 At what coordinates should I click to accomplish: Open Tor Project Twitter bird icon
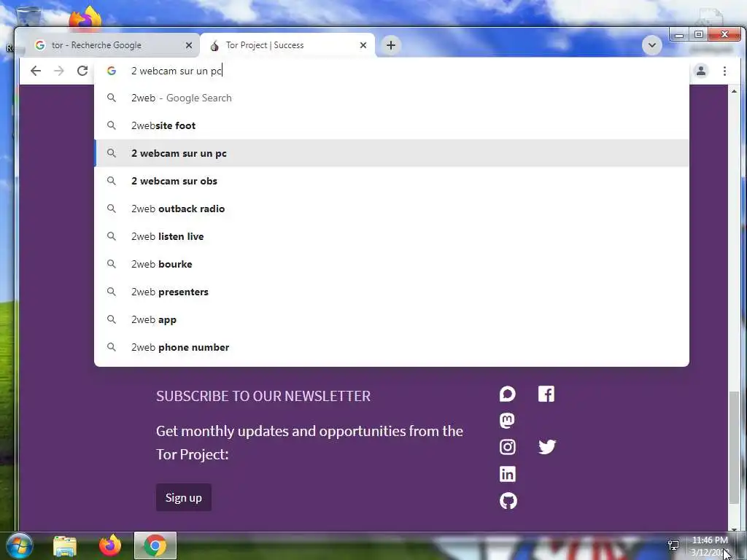pyautogui.click(x=547, y=447)
